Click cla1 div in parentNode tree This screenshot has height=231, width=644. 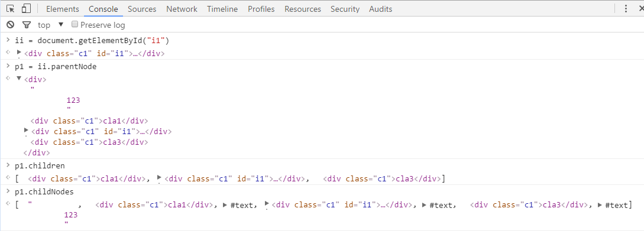pos(89,121)
